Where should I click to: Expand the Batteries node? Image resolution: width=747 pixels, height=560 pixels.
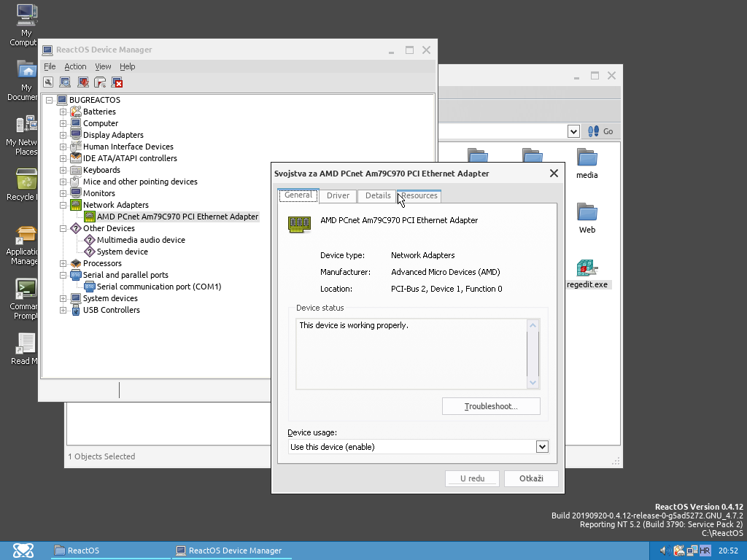click(63, 112)
